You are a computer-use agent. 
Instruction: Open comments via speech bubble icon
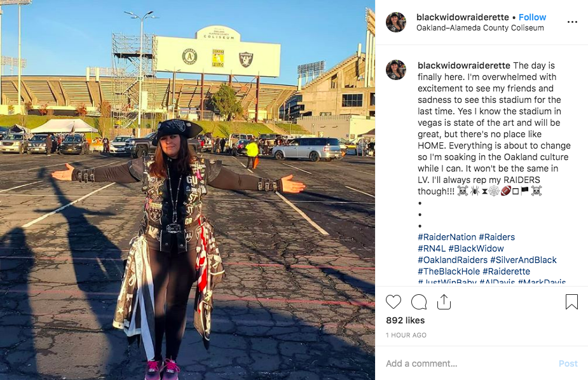click(x=419, y=302)
